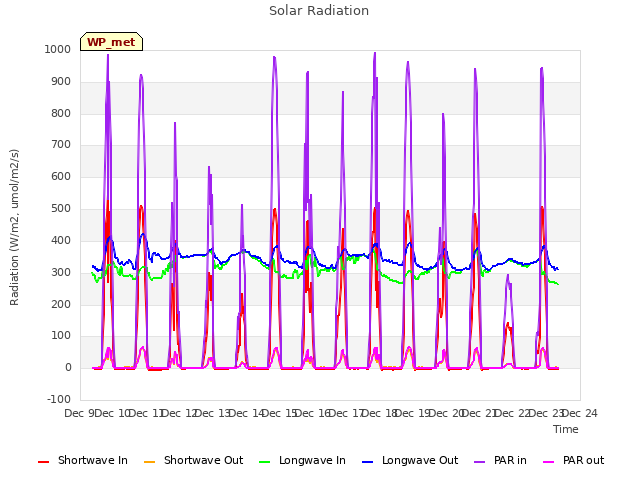Screen dimensions: 640x480
Task: Click the Longwave Out legend label
Action: pyautogui.click(x=420, y=460)
